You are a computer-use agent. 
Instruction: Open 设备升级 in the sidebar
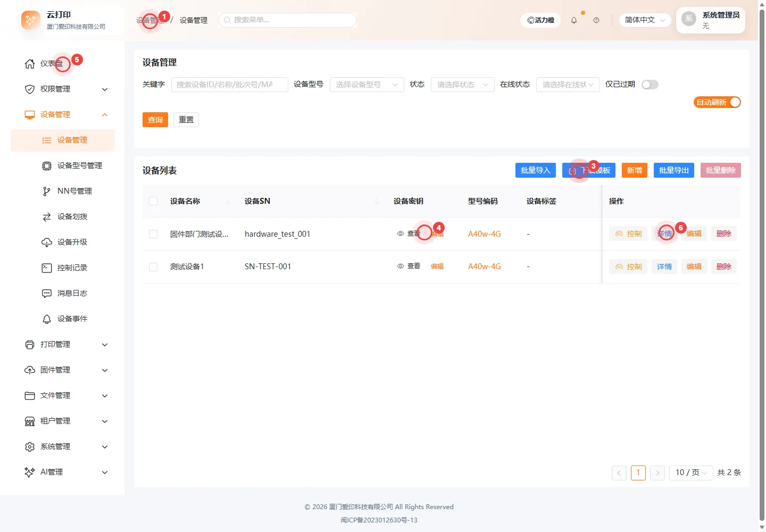pos(63,242)
